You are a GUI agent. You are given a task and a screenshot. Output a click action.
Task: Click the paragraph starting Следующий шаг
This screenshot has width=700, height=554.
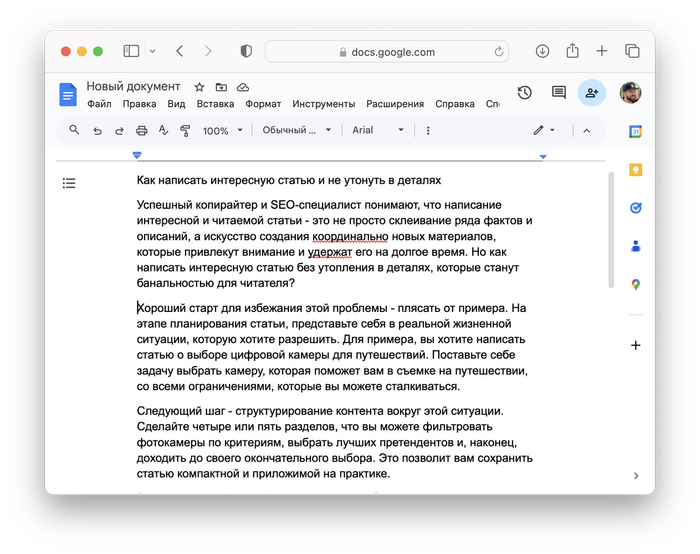[x=334, y=442]
